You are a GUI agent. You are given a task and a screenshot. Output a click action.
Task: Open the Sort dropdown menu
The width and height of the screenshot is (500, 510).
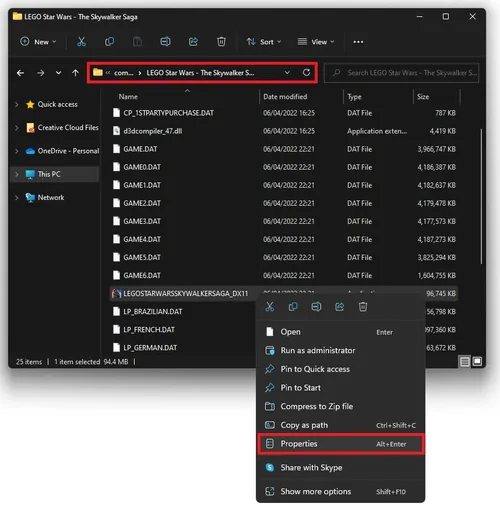coord(264,42)
